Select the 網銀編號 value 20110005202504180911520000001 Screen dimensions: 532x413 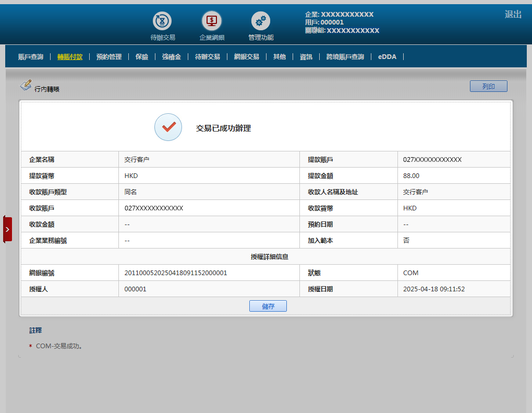coord(176,273)
